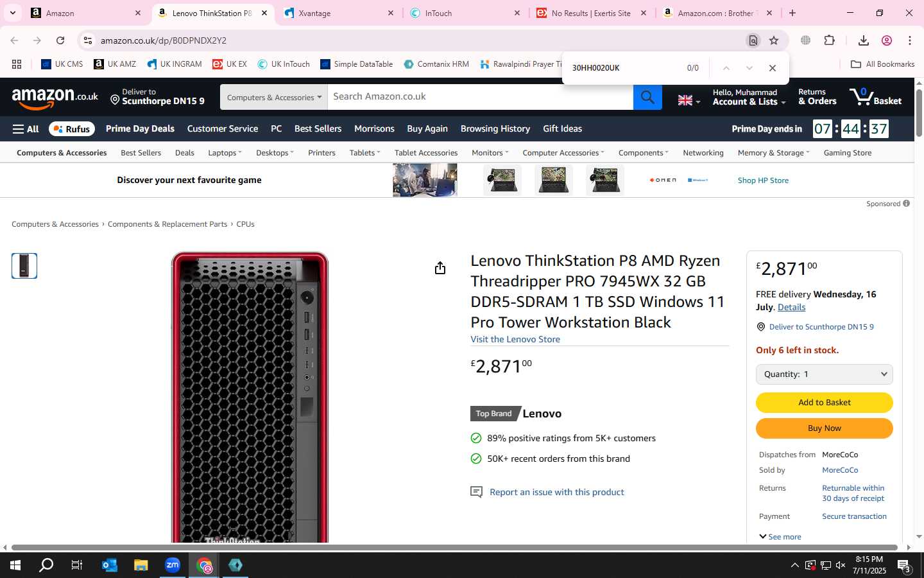Click in the Search Amazon.co.uk field
Image resolution: width=924 pixels, height=578 pixels.
480,97
